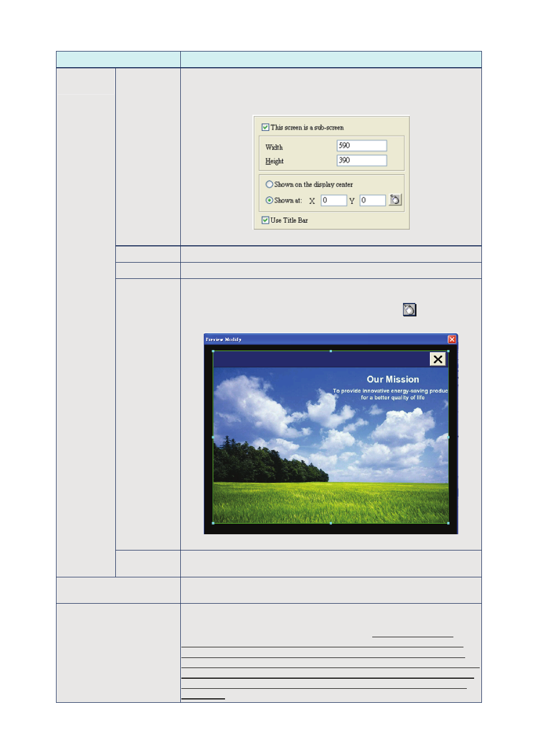Click the Y coordinate input field
Viewport: 534px width, 756px height.
[x=372, y=200]
